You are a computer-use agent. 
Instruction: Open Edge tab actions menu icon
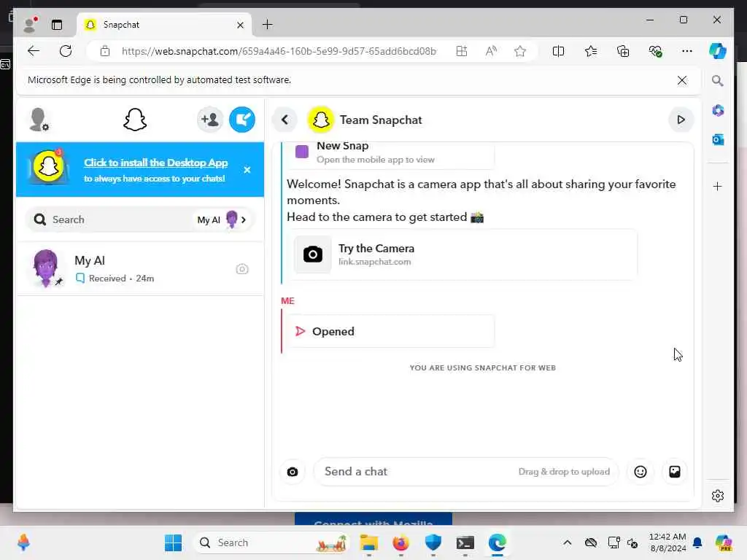(x=57, y=25)
